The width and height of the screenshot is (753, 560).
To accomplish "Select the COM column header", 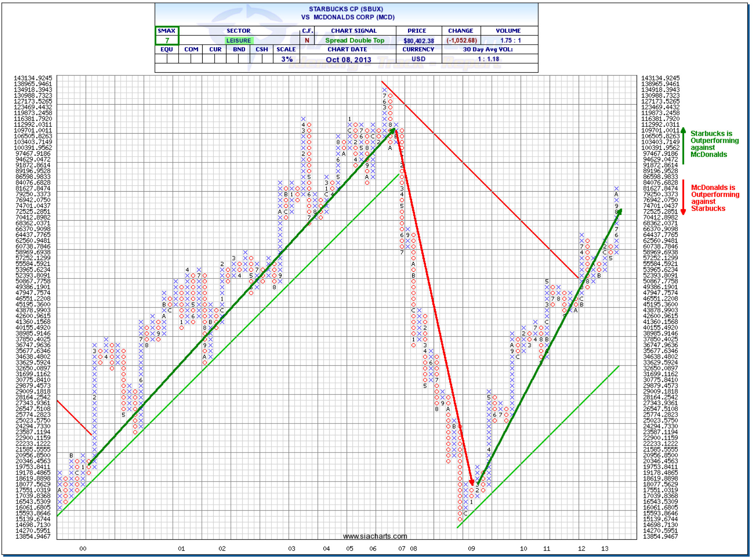I will click(x=191, y=49).
